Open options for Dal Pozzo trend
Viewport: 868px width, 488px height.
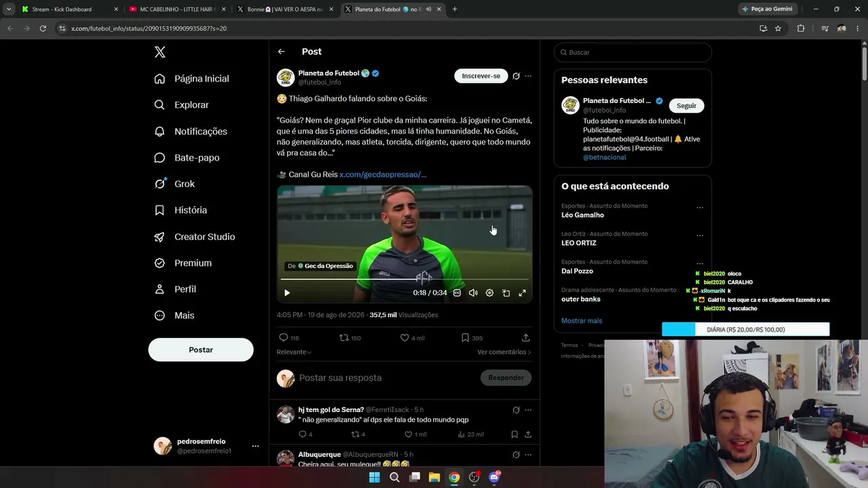(x=700, y=264)
